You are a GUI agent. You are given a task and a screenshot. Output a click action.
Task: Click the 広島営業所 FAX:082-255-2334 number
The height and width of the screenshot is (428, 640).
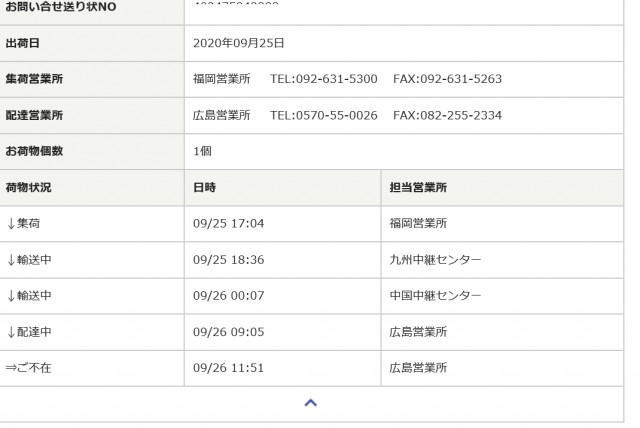click(447, 115)
